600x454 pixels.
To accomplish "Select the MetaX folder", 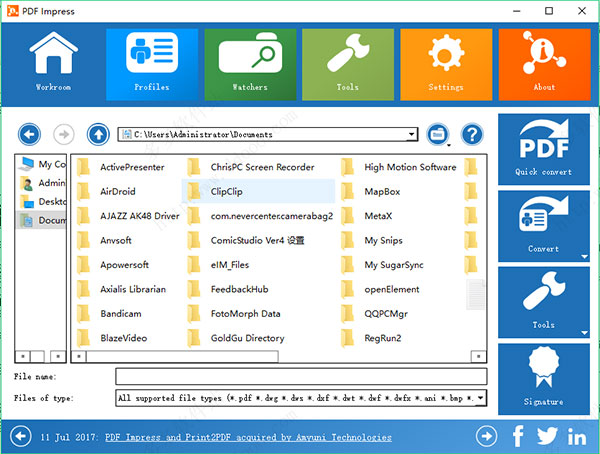I will click(367, 216).
